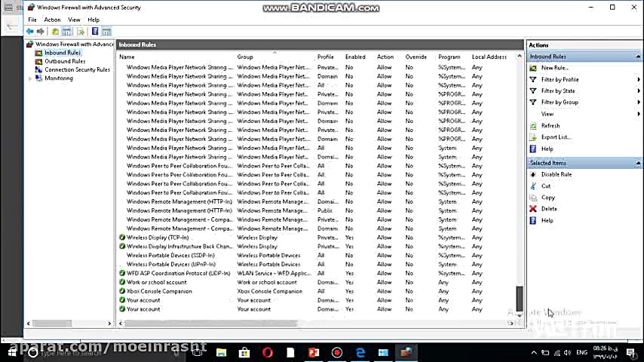This screenshot has width=644, height=362.
Task: Expand the Filter by Profile submenu arrow
Action: tap(639, 79)
